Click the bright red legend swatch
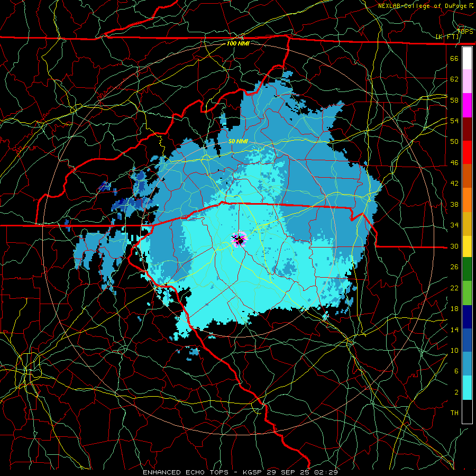This screenshot has height=476, width=476. point(467,152)
